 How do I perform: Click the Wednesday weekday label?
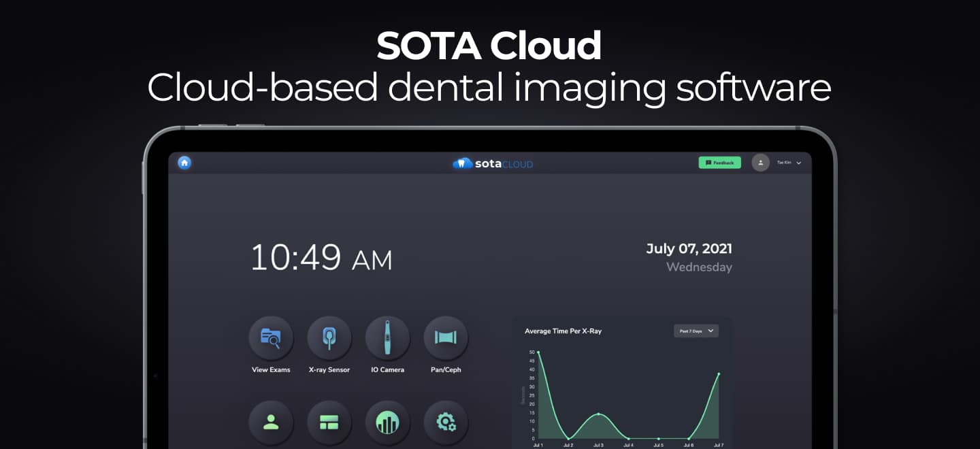tap(699, 267)
